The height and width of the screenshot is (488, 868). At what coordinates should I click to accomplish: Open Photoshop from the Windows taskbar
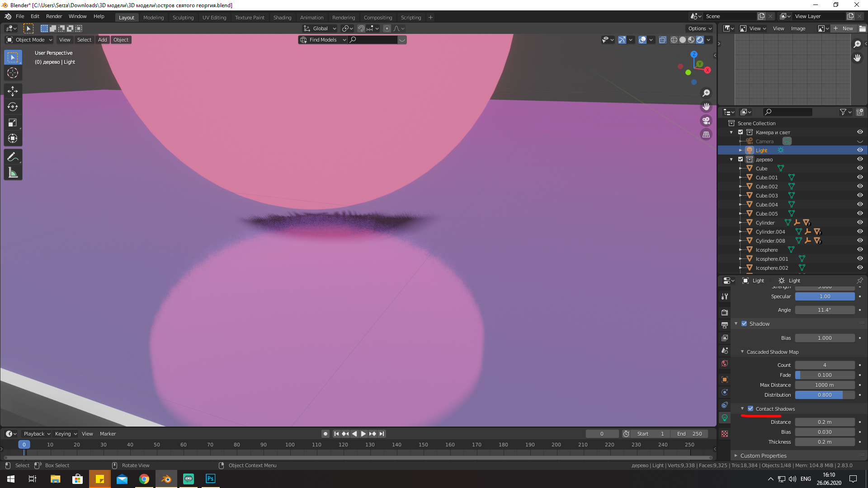211,479
